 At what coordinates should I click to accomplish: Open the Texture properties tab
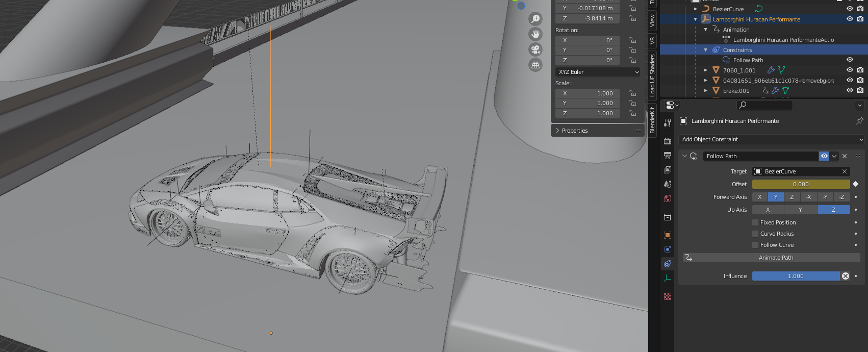tap(668, 296)
